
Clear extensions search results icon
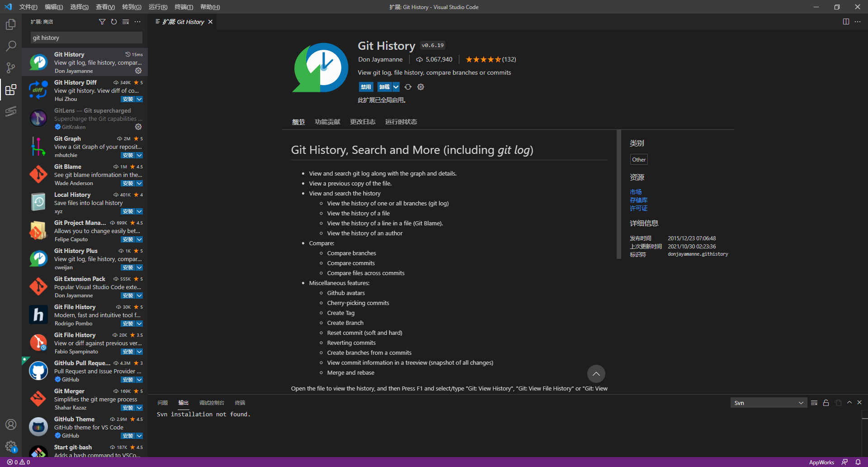click(126, 22)
